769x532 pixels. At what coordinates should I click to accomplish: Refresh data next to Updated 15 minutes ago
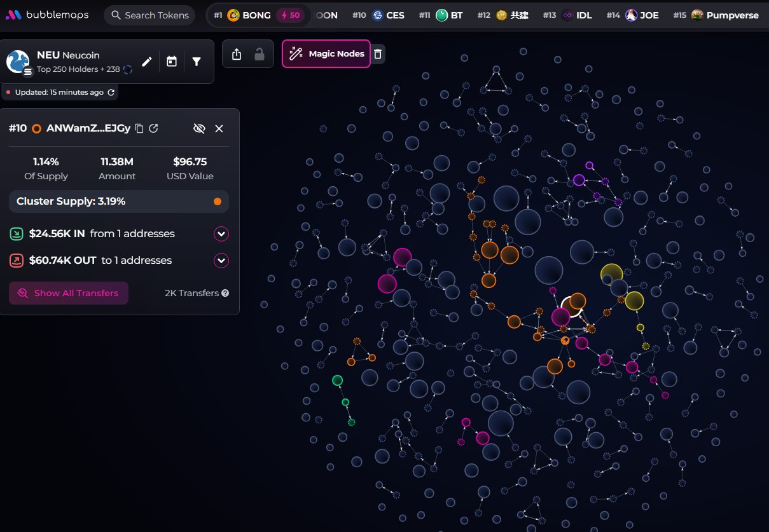click(x=111, y=92)
